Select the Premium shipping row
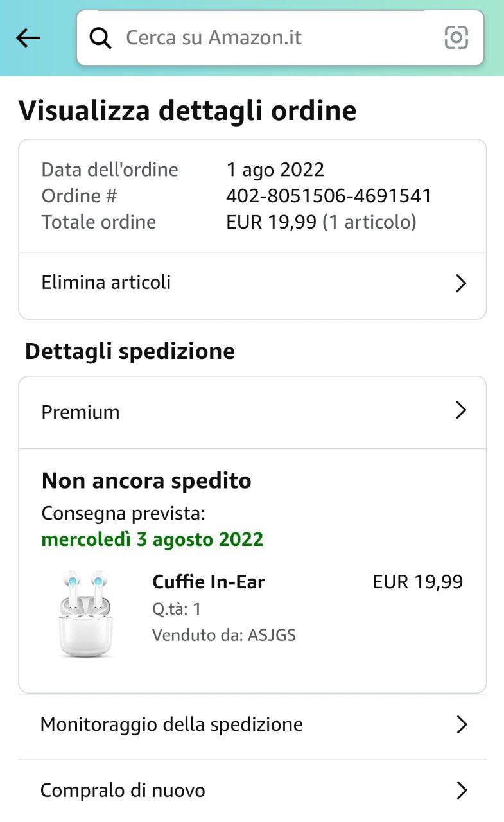This screenshot has height=822, width=504. 81,412
